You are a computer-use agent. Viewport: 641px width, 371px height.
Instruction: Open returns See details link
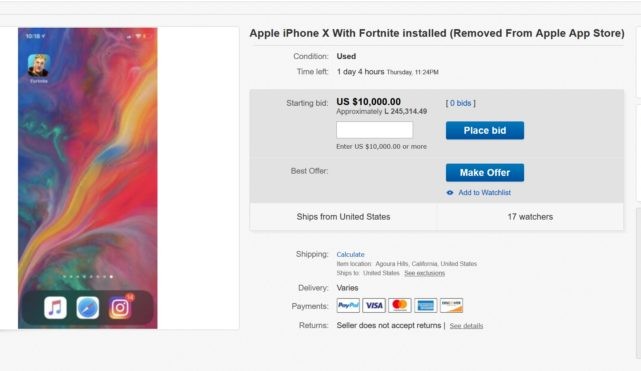point(466,326)
